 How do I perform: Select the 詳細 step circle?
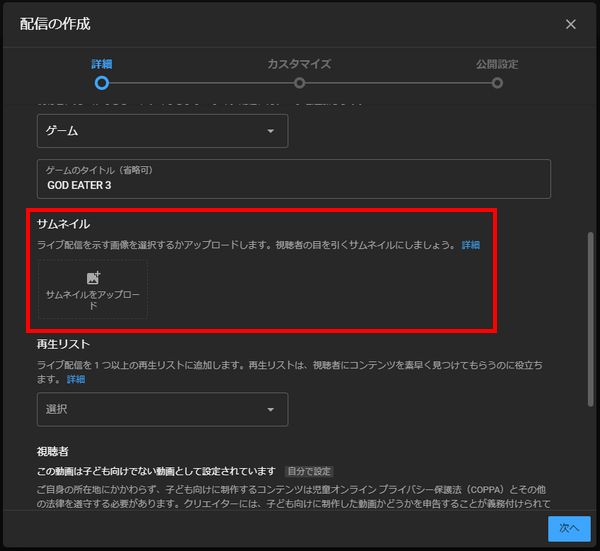(x=102, y=83)
